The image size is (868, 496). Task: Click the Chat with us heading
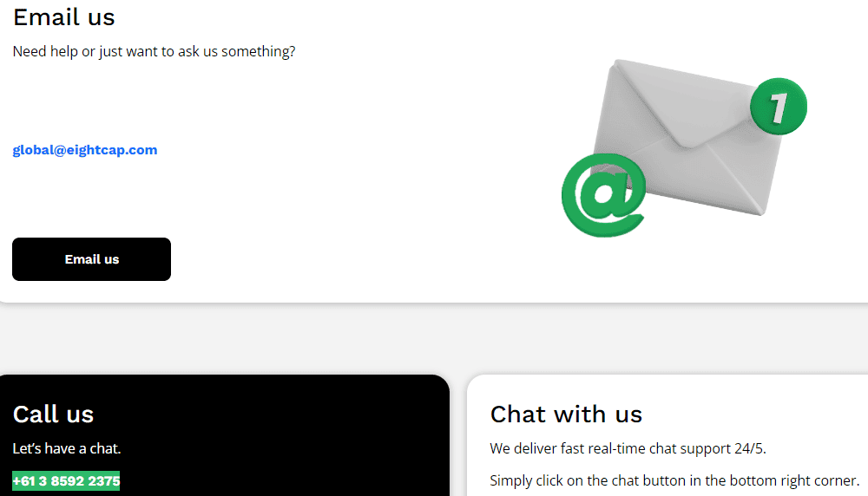(566, 414)
